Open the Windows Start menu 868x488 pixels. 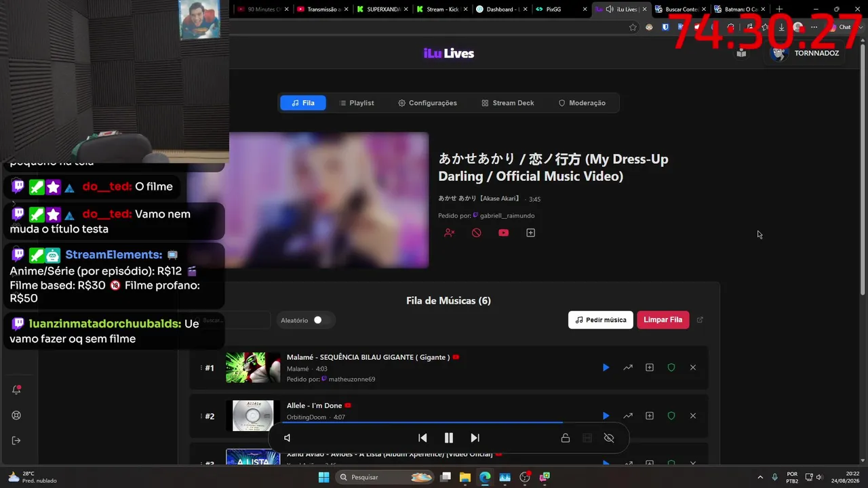[323, 477]
